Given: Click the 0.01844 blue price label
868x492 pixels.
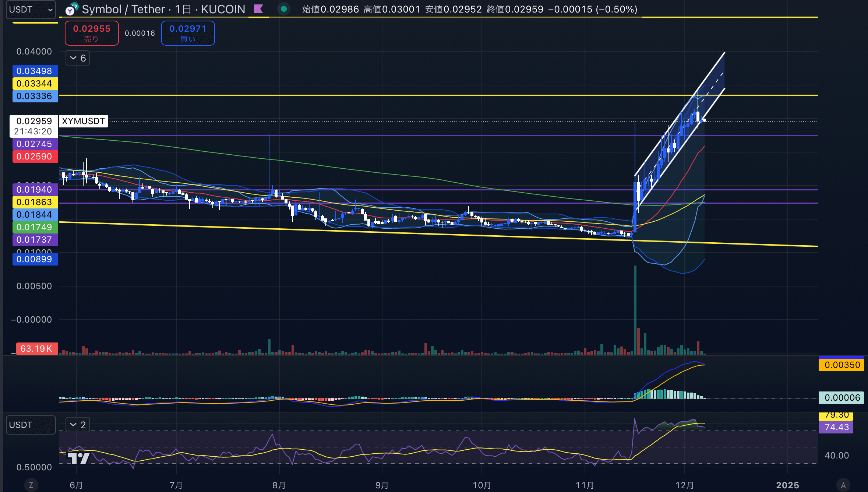Looking at the screenshot, I should point(35,215).
